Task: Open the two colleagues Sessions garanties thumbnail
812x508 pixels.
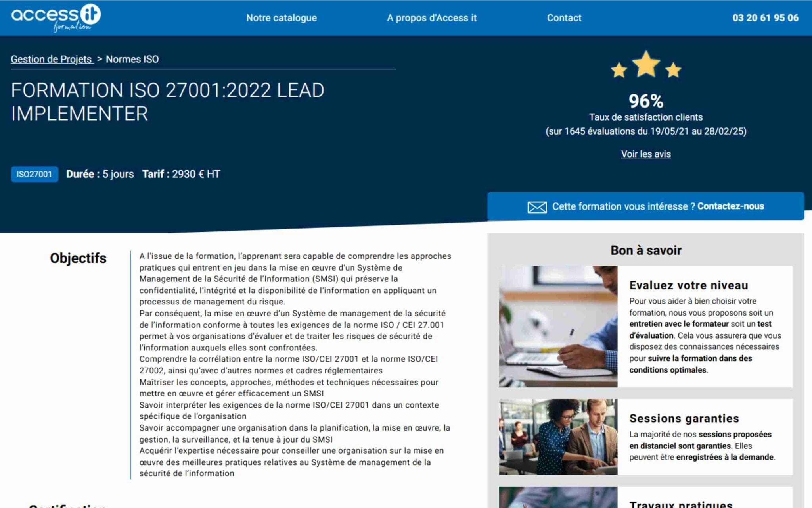Action: point(558,437)
